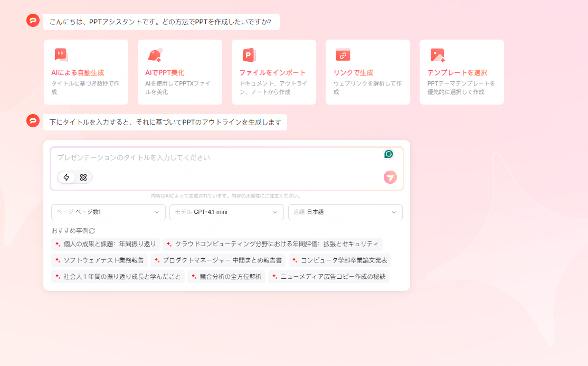Image resolution: width=588 pixels, height=366 pixels.
Task: Click the AIでPPT美化 magic brush icon
Action: [154, 53]
